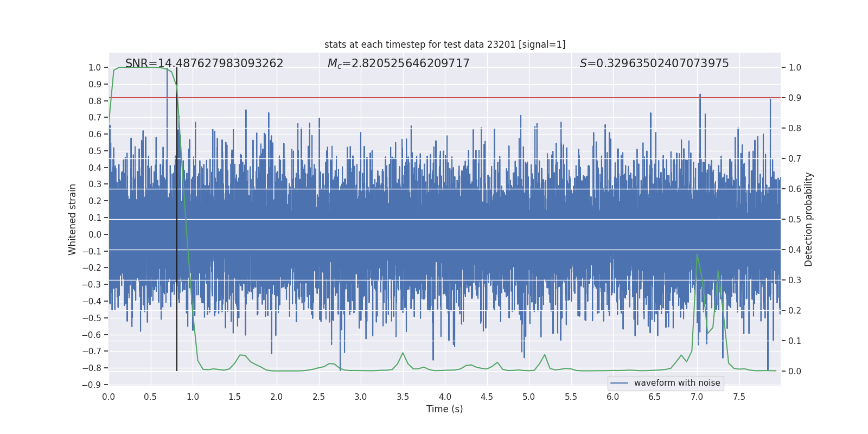Click the plot title for test data 23201
Image resolution: width=868 pixels, height=434 pixels.
click(445, 44)
